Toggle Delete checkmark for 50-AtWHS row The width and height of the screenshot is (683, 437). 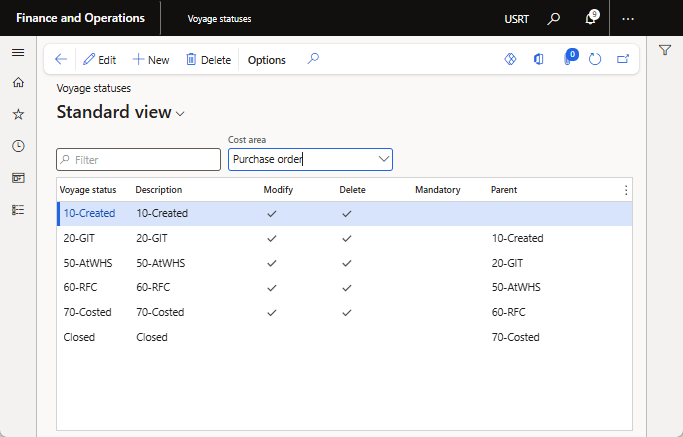pos(346,263)
